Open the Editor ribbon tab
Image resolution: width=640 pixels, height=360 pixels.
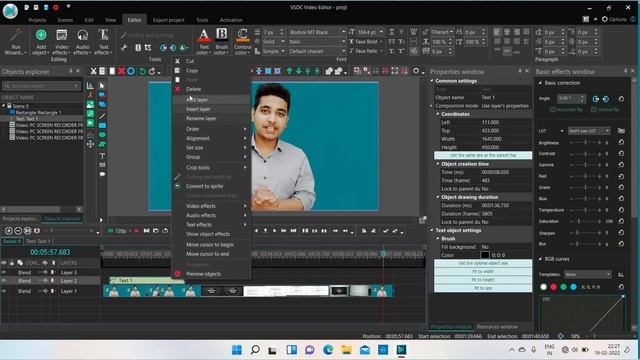coord(134,20)
